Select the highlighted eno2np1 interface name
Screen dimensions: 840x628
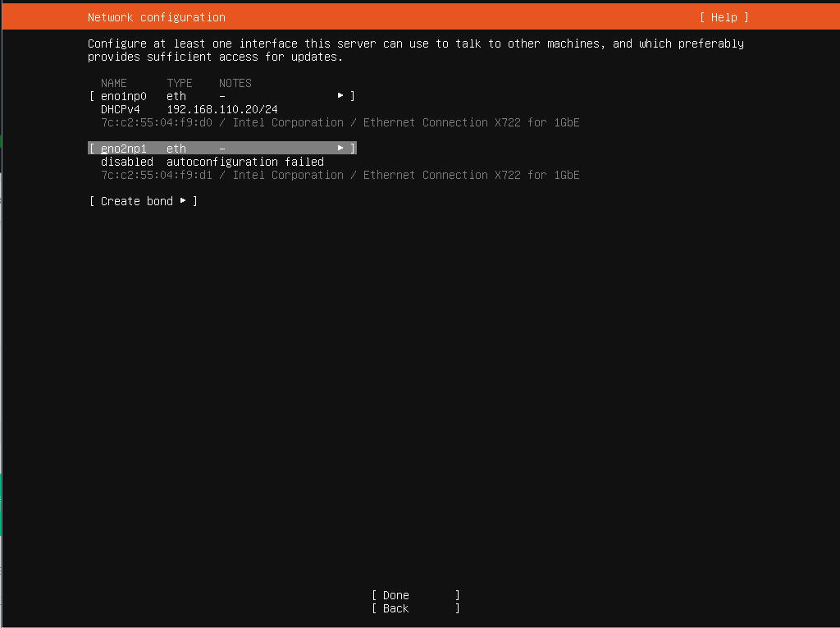tap(123, 149)
